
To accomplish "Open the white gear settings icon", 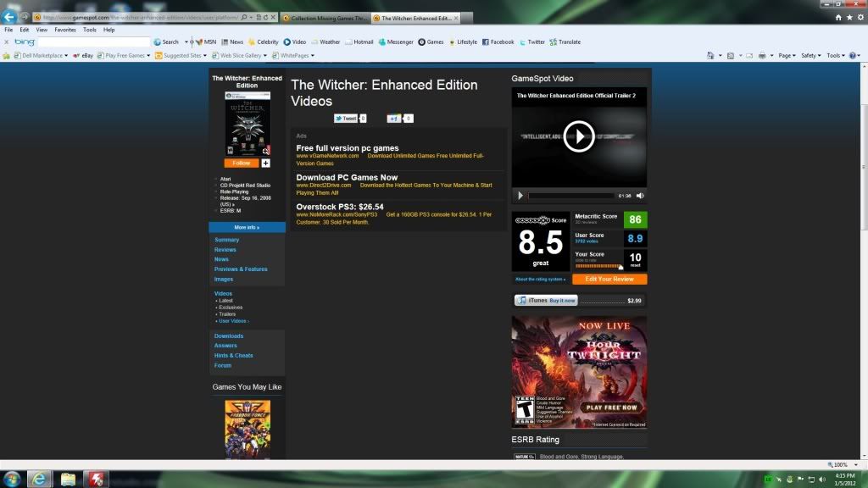I will coord(860,18).
